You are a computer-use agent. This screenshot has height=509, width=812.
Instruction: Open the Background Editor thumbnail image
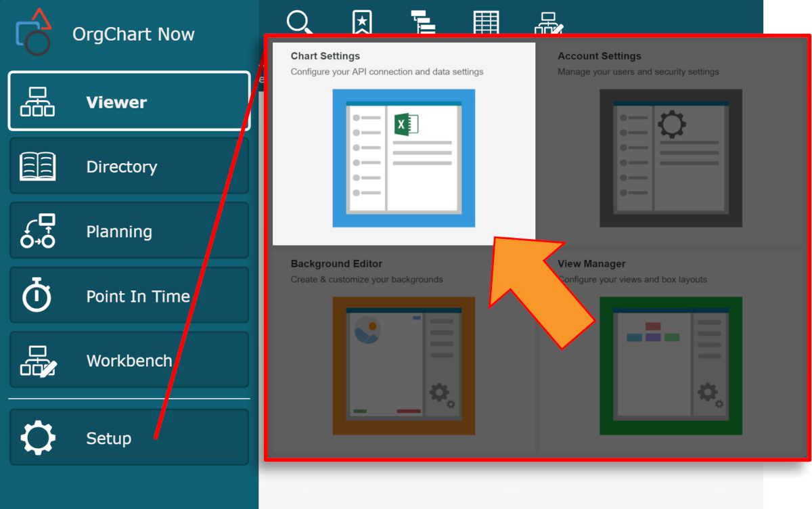[403, 366]
